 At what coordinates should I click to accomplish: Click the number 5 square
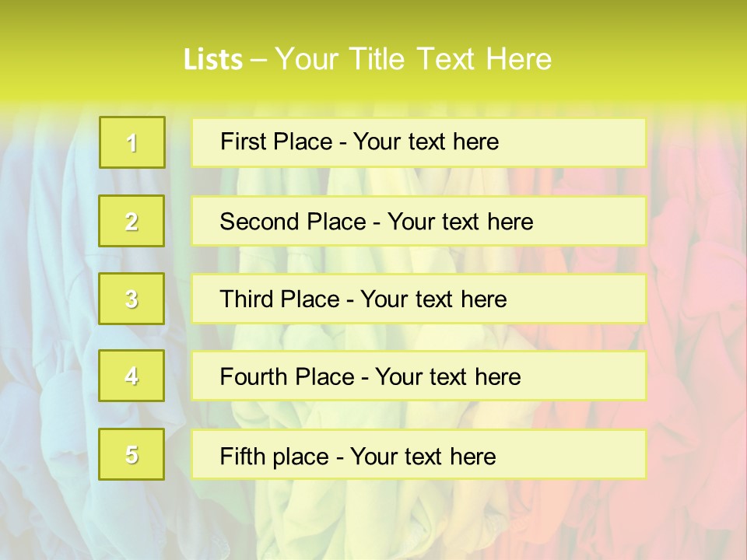click(132, 454)
